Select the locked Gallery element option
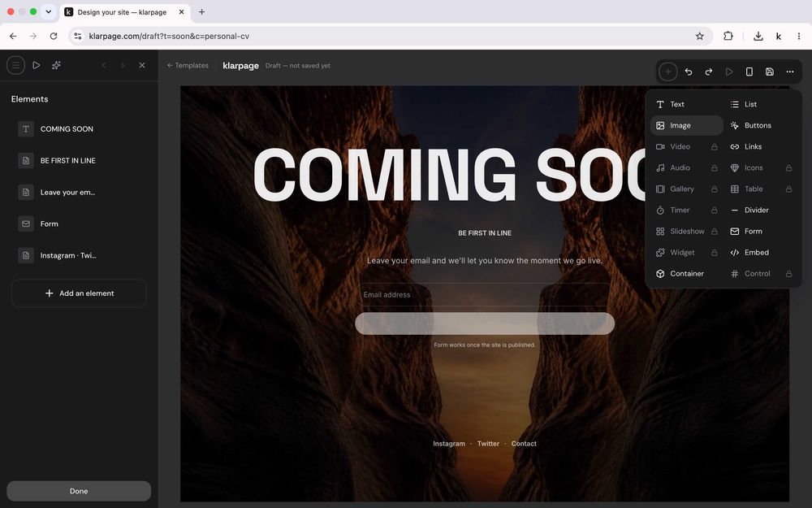 (686, 189)
